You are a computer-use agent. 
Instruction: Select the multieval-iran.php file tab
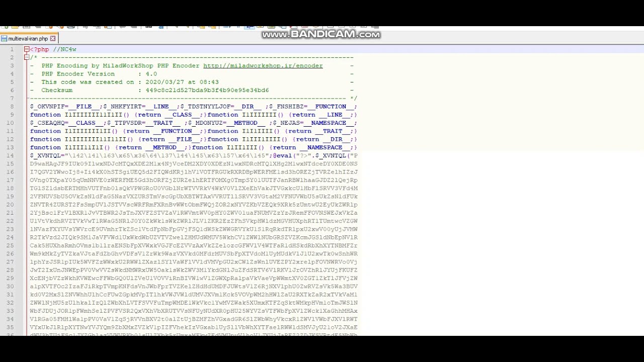(29, 39)
